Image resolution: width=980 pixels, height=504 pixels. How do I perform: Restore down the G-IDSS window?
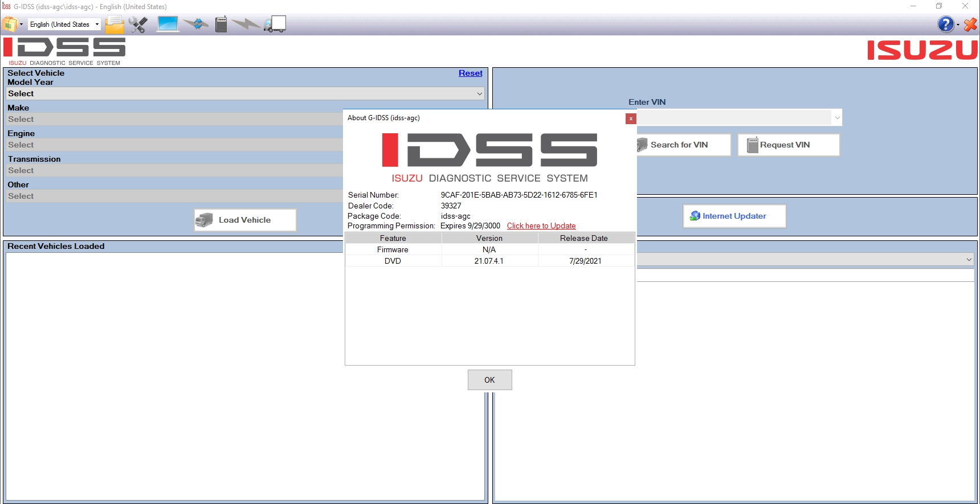[939, 6]
